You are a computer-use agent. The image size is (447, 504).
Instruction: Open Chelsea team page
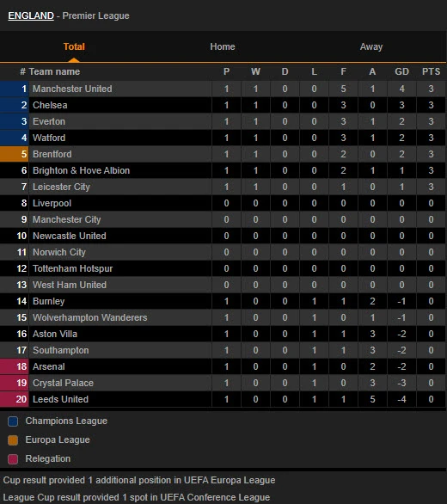(x=50, y=105)
